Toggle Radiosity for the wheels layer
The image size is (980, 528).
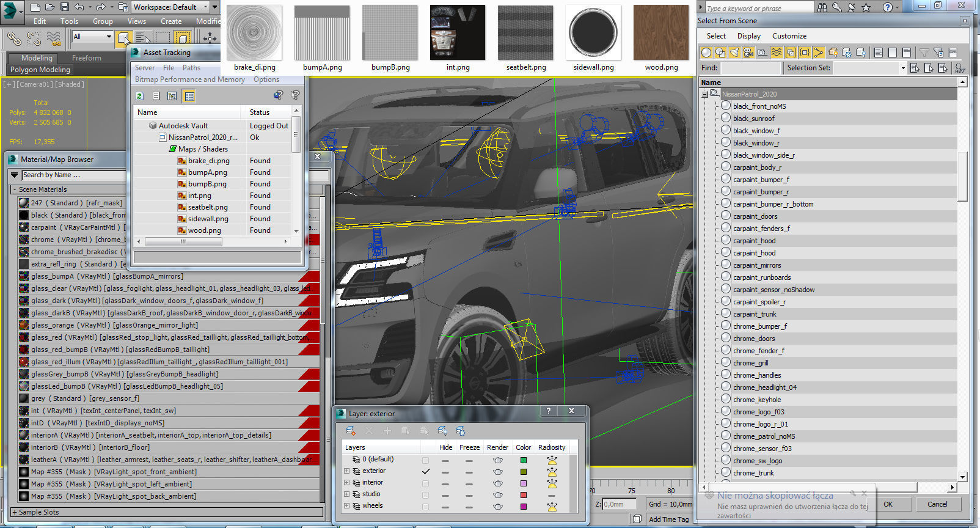(552, 507)
